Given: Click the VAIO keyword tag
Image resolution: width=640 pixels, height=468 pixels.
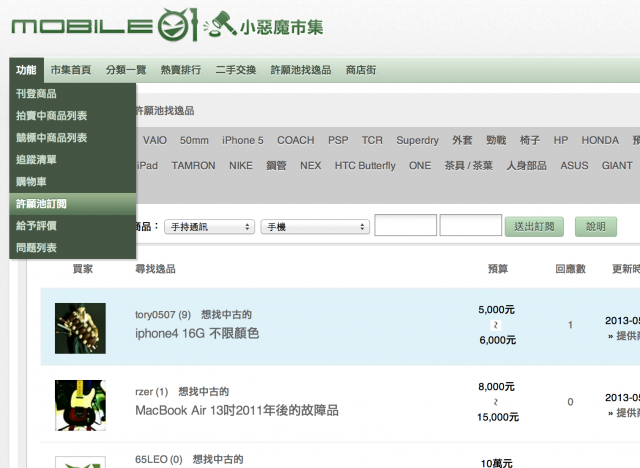Looking at the screenshot, I should coord(155,140).
